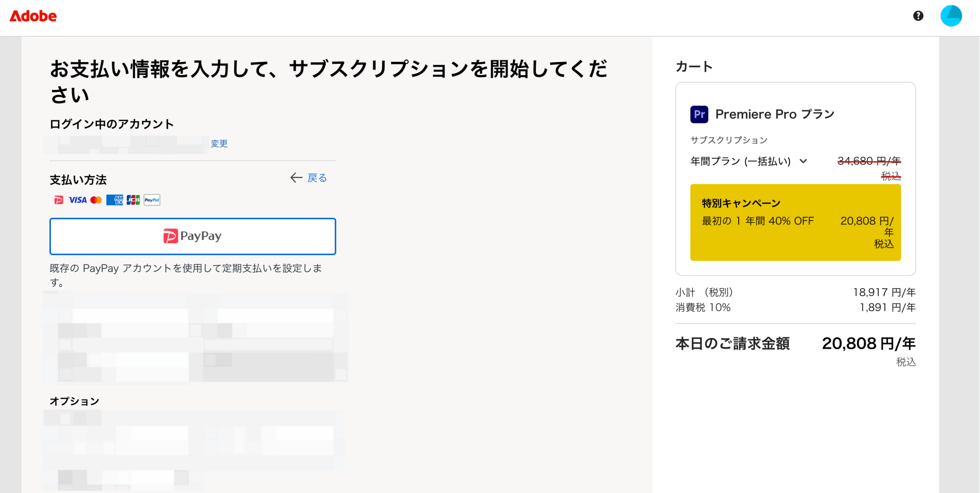The height and width of the screenshot is (493, 980).
Task: Click the 1,891 円/年 tax value
Action: (x=887, y=308)
